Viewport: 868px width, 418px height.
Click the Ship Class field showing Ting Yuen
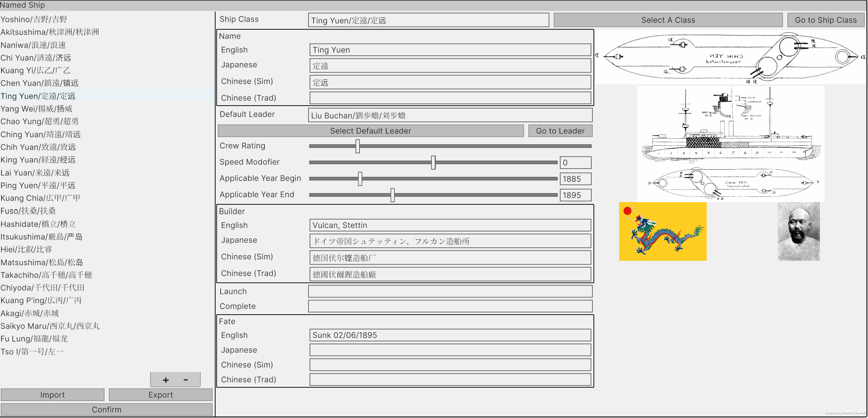[x=428, y=20]
